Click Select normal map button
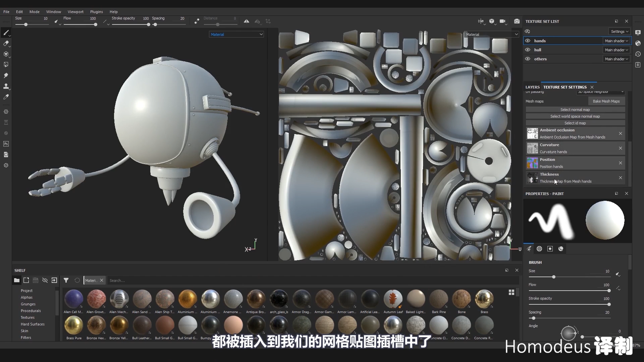Screen dimensions: 644x362 tap(575, 110)
